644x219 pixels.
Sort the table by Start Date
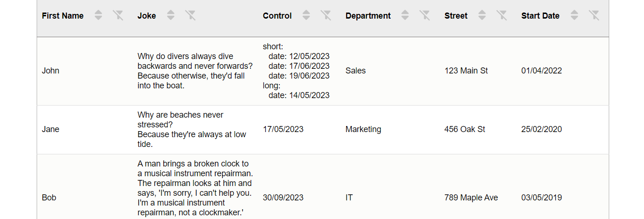click(574, 15)
